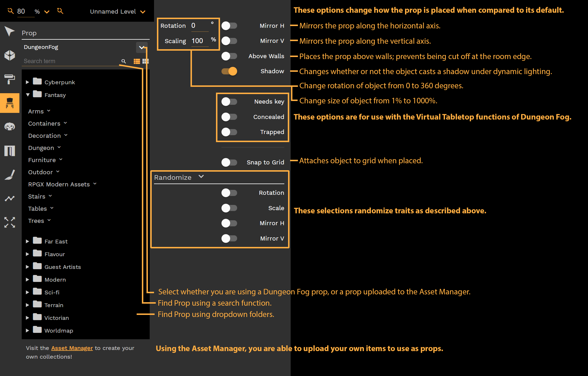Screen dimensions: 588x376
Task: Click the Flavour folder icon
Action: 37,253
